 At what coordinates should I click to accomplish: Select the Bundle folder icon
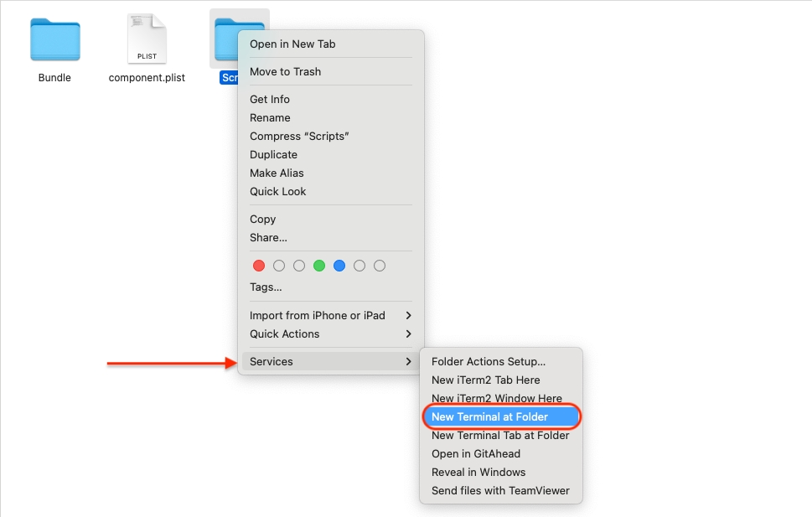tap(55, 40)
